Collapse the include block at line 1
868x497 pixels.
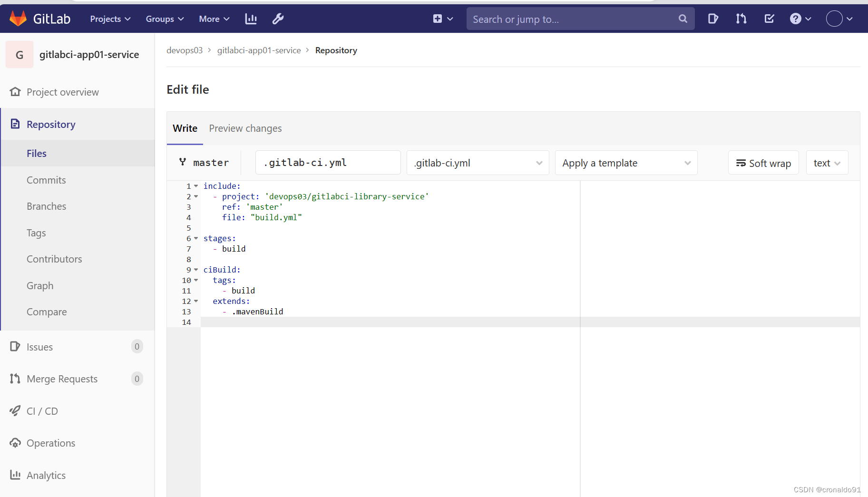tap(196, 186)
